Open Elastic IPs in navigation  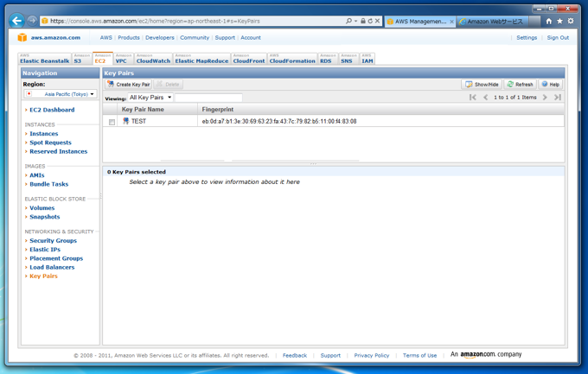pyautogui.click(x=45, y=250)
